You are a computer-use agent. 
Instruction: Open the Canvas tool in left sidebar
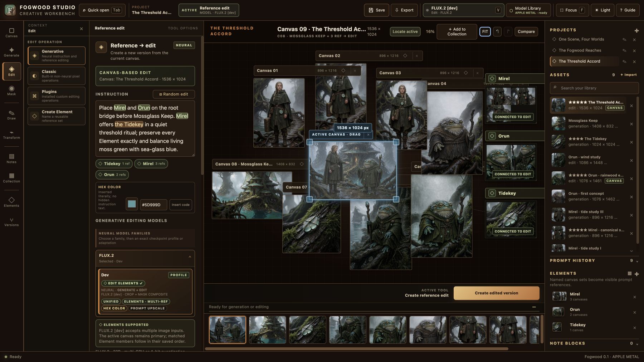pos(11,33)
